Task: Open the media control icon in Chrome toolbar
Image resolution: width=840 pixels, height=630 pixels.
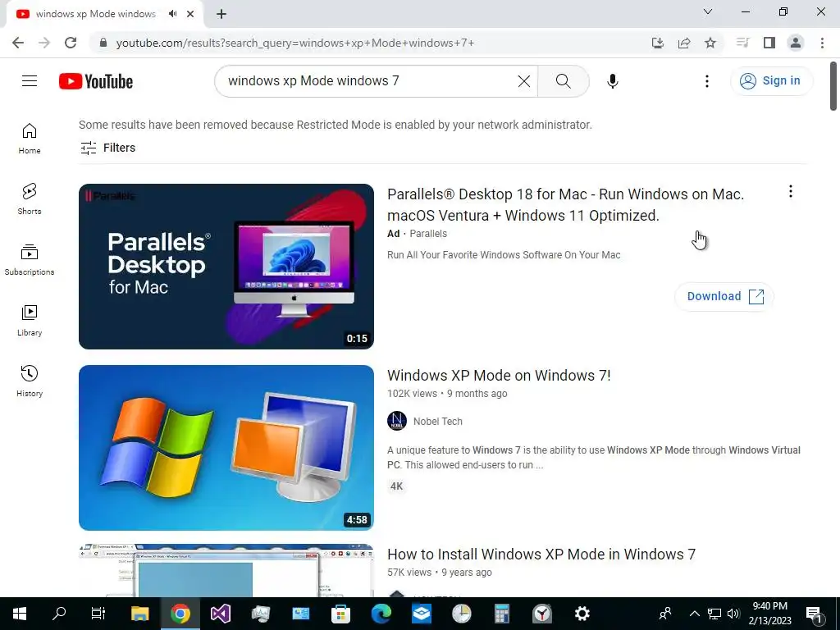Action: [742, 43]
